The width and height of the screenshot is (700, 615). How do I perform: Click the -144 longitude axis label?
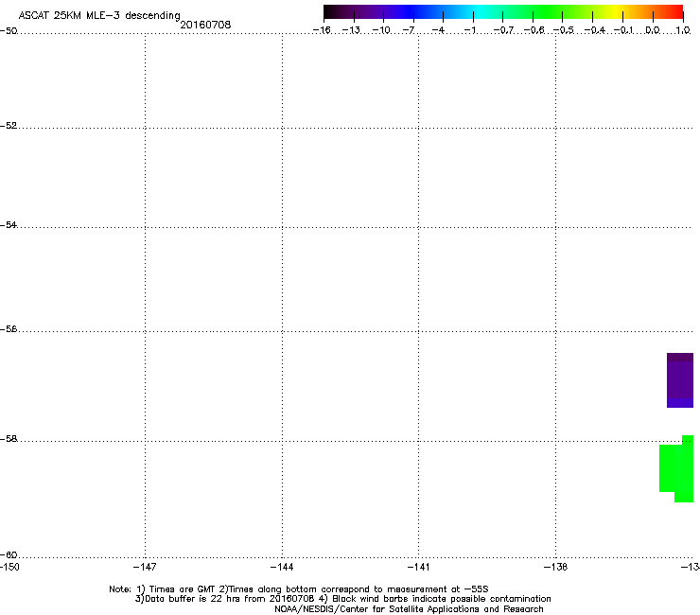pos(282,567)
